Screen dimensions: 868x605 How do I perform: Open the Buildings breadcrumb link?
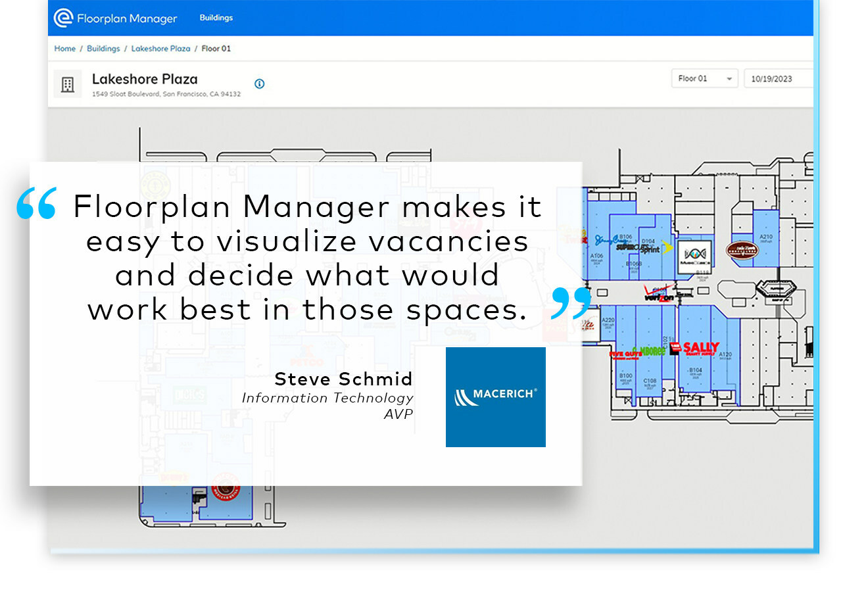[x=103, y=49]
